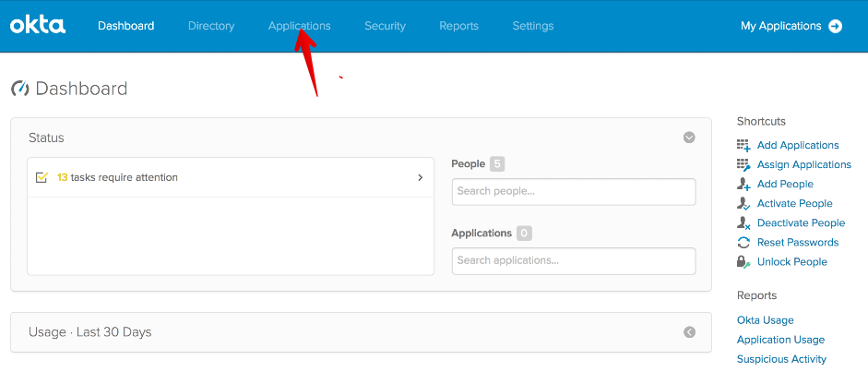Click the Deactivate People icon
This screenshot has height=372, width=868.
click(x=743, y=223)
